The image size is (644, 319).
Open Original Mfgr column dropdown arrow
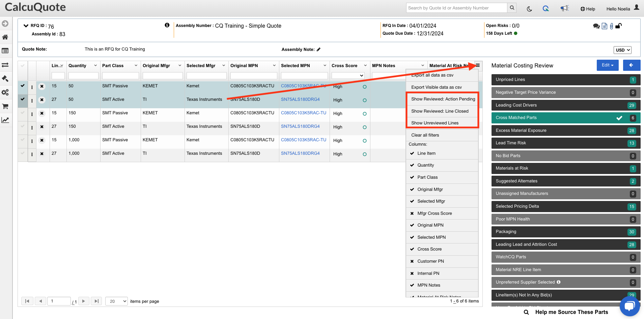pos(180,65)
